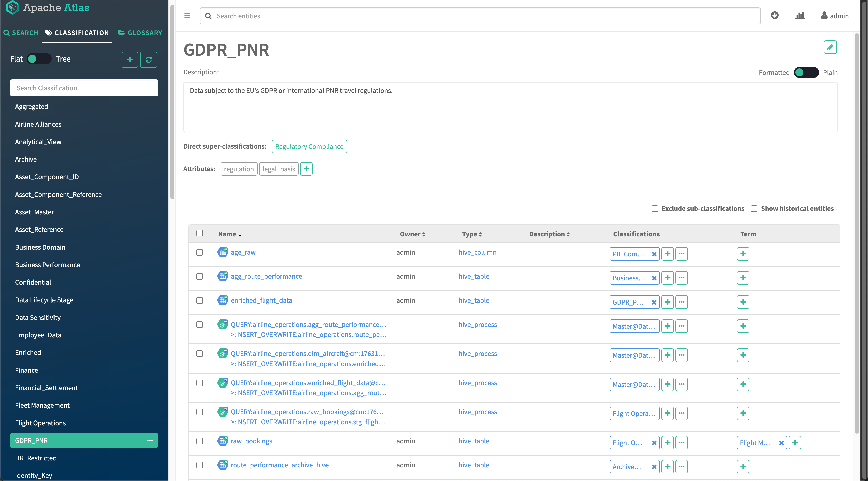Collapse sidebar with the hamburger menu icon
Screen dimensions: 868x481
(x=187, y=16)
